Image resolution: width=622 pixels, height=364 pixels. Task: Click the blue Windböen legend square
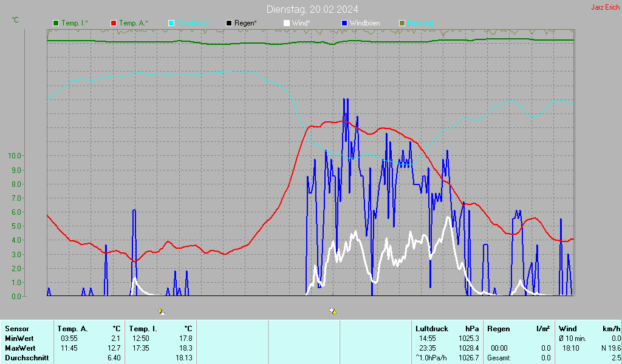click(344, 23)
